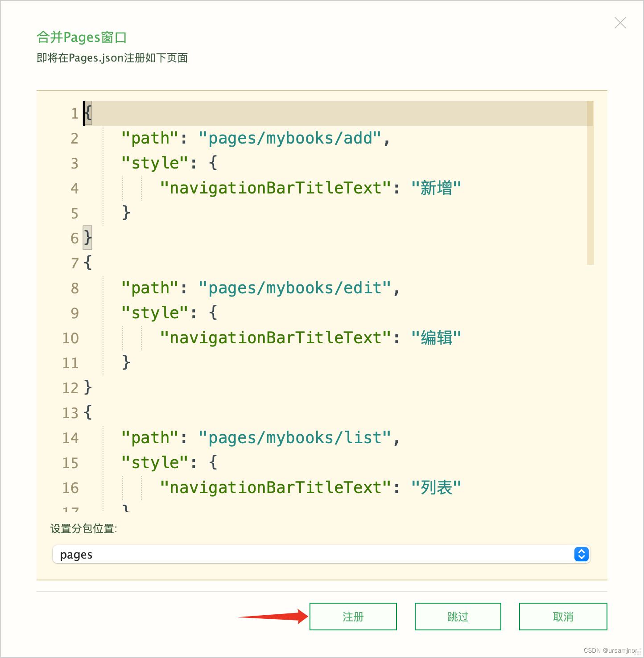Click navigationBarTitleText key on line 4
This screenshot has height=658, width=644.
pos(276,188)
